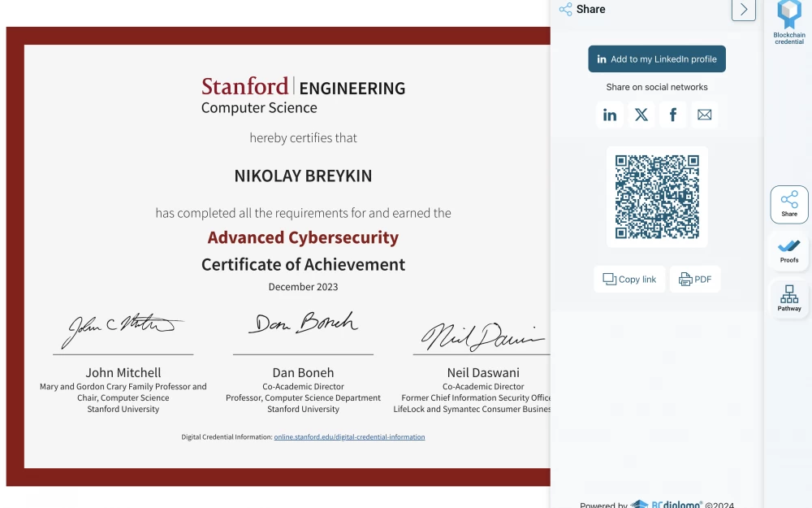Click the 'Neil Daswani' name text
The width and height of the screenshot is (812, 508).
483,373
